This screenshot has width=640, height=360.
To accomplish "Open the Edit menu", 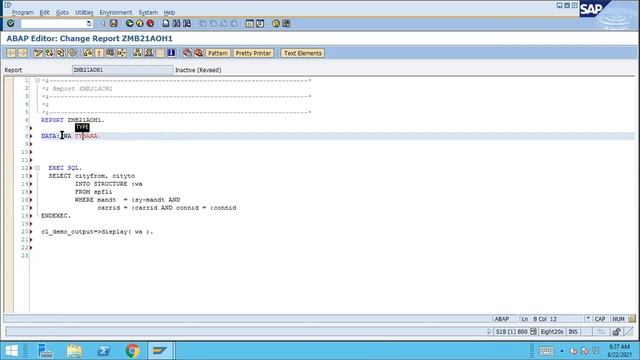I will point(44,13).
